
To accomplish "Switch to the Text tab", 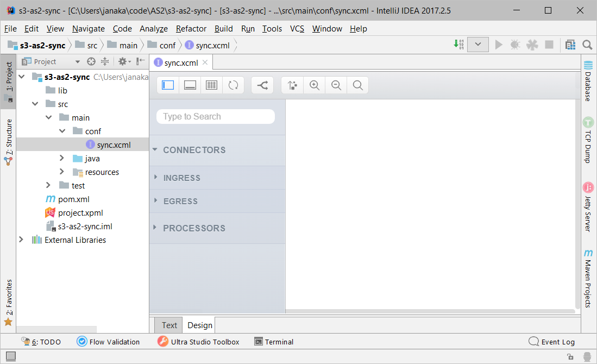I will 169,325.
